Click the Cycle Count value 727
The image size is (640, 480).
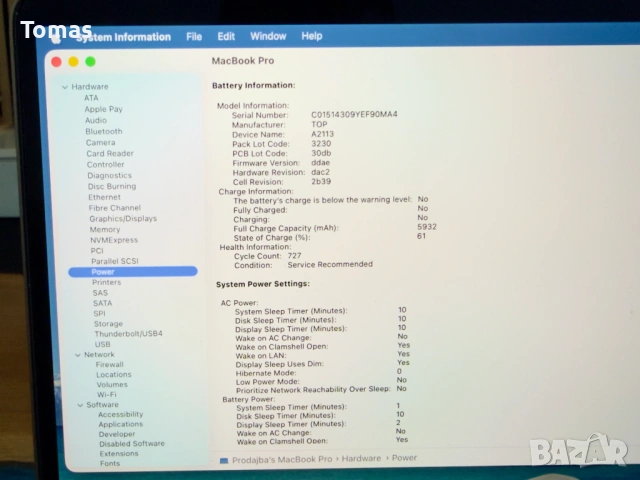pyautogui.click(x=294, y=256)
